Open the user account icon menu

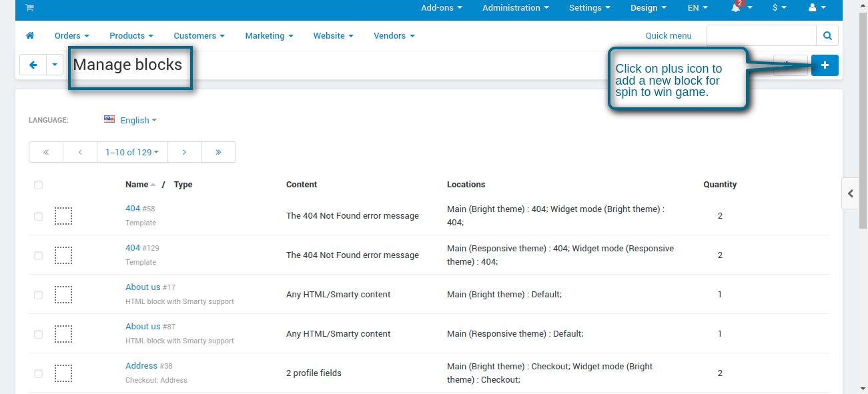coord(812,9)
